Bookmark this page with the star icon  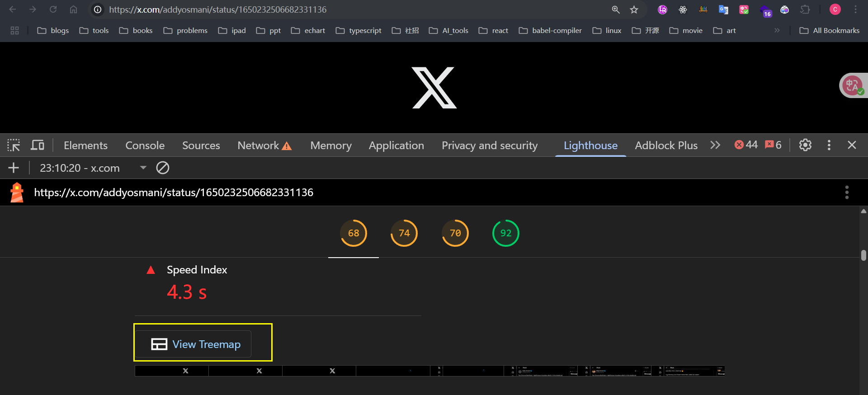(x=634, y=9)
